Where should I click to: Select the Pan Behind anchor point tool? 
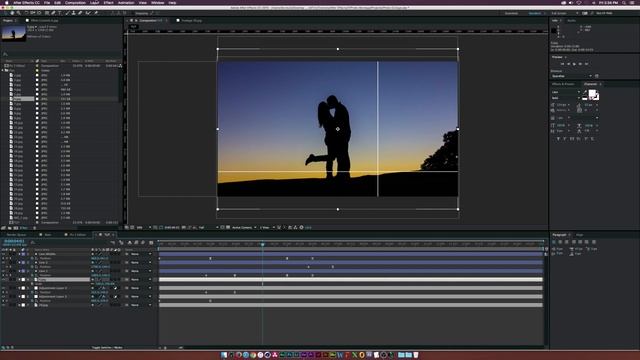(39, 13)
